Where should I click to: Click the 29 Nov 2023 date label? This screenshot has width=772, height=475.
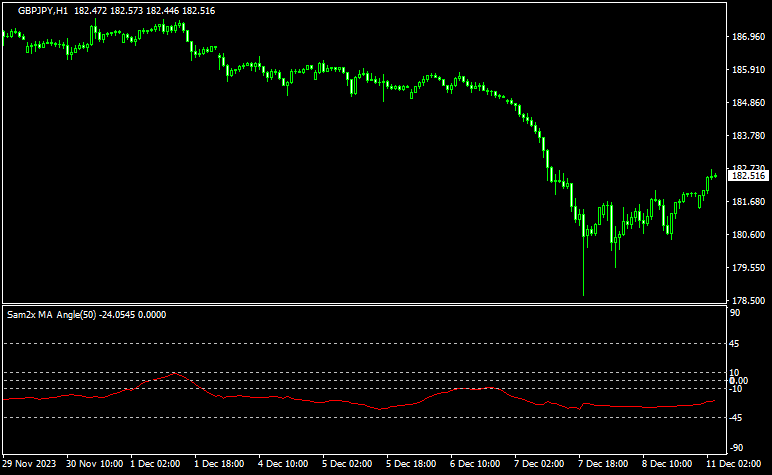point(29,464)
